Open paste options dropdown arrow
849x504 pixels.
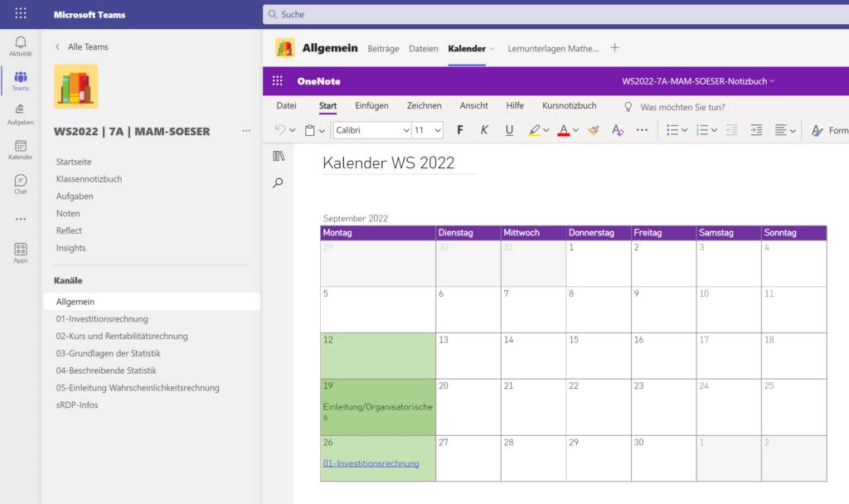pos(322,130)
